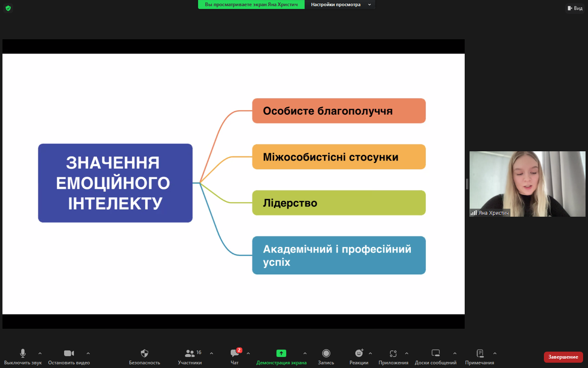Click the blue ЗНАЧЕННЯ ЕМОЦІЙНОГО ІНТЕЛЕКТУ box

click(x=115, y=183)
